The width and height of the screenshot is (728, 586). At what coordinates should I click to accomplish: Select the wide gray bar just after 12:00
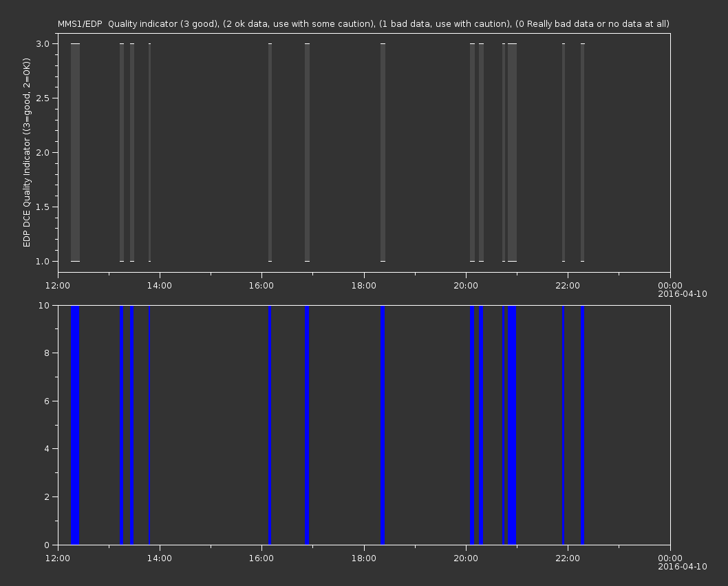75,152
